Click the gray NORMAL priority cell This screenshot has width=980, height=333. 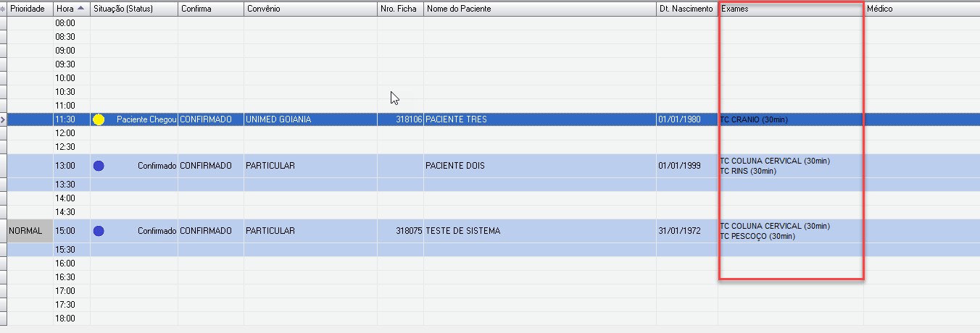coord(29,231)
